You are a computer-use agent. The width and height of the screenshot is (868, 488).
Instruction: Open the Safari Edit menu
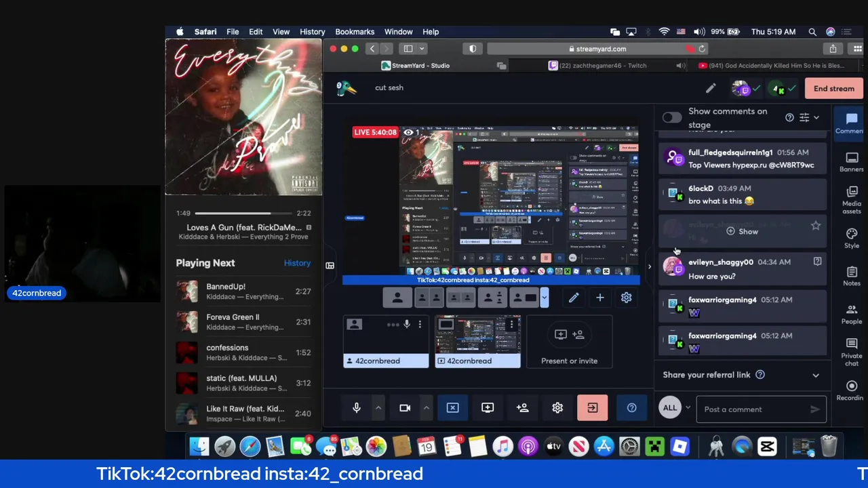tap(256, 32)
